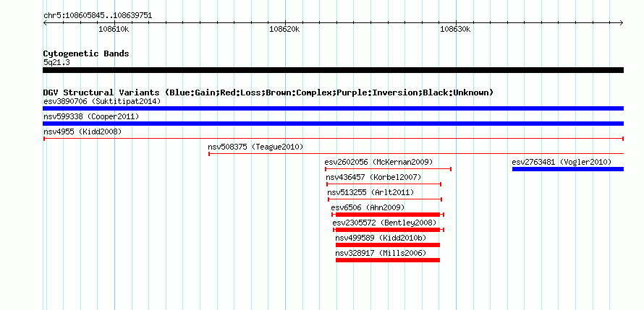Click the DGV Structural Variants track title
The width and height of the screenshot is (644, 310).
tap(268, 92)
